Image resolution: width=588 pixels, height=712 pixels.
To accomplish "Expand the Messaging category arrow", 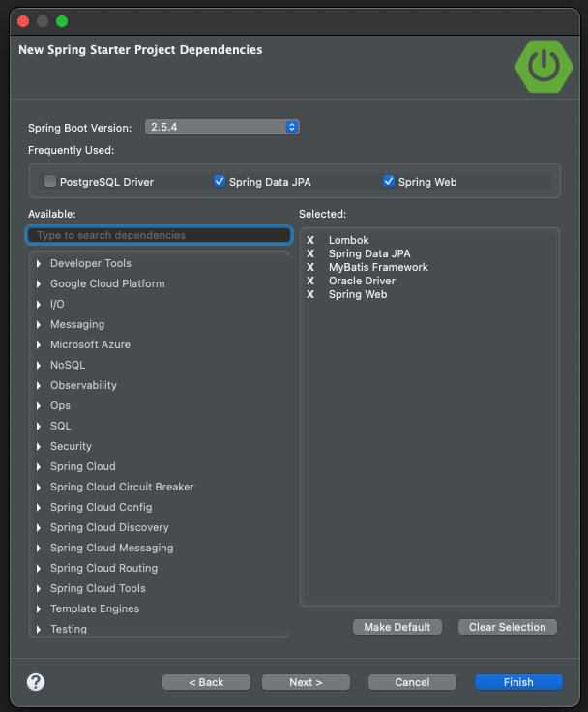I will pos(39,325).
